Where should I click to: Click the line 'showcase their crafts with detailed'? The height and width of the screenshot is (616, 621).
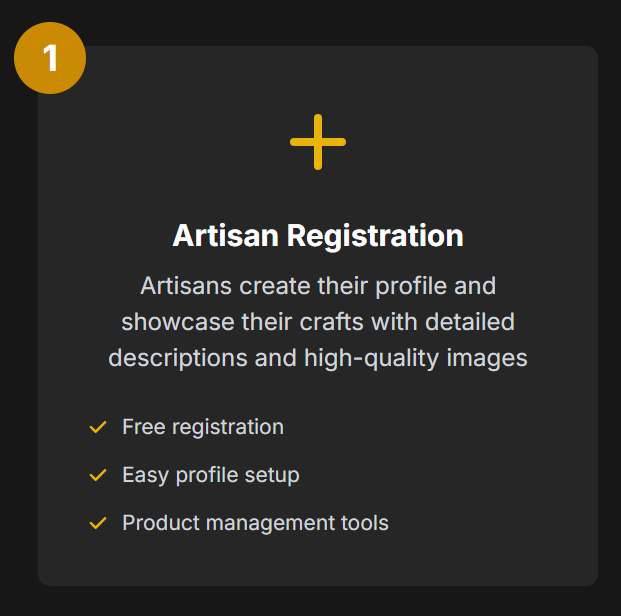pyautogui.click(x=318, y=322)
